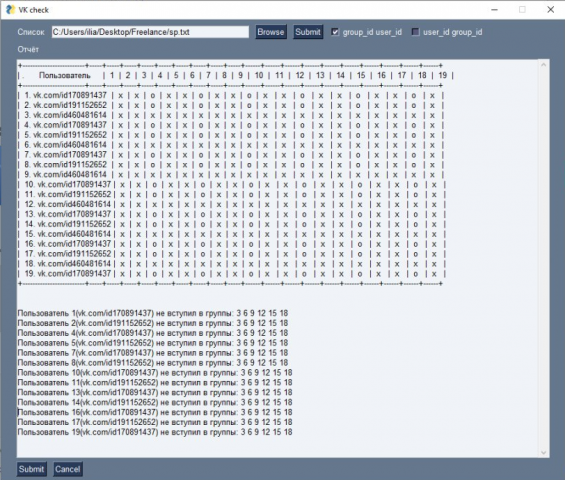This screenshot has width=565, height=480.
Task: Enable the user_id group_id checkbox
Action: pyautogui.click(x=415, y=32)
